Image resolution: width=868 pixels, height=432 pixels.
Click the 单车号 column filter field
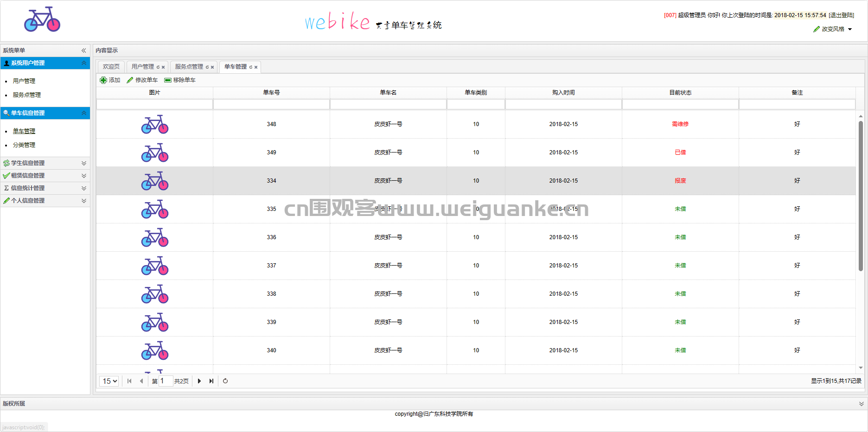272,104
